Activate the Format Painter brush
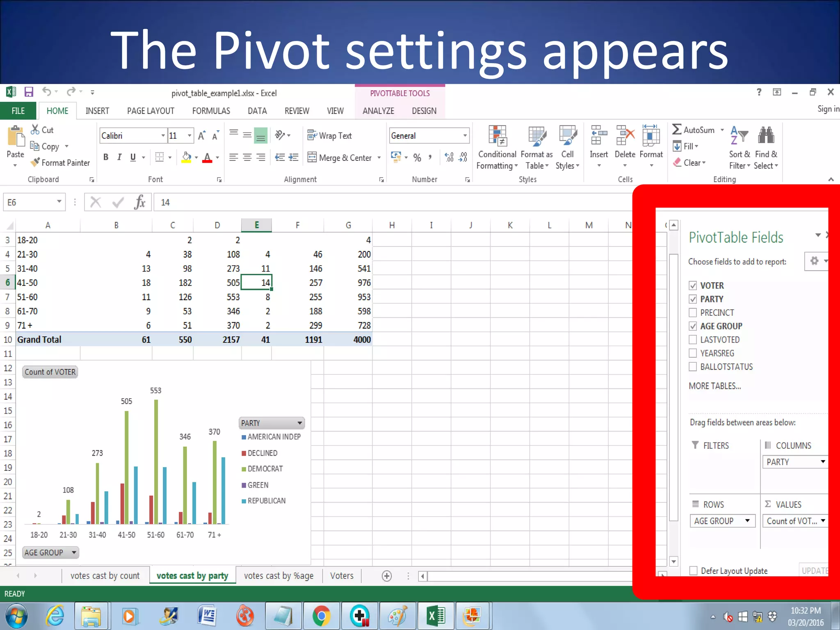The width and height of the screenshot is (840, 630). click(35, 162)
